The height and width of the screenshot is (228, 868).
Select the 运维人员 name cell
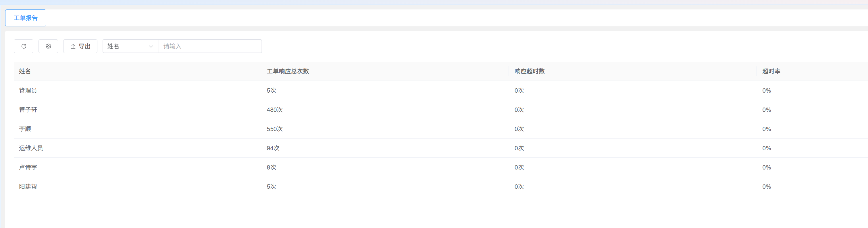tap(31, 148)
